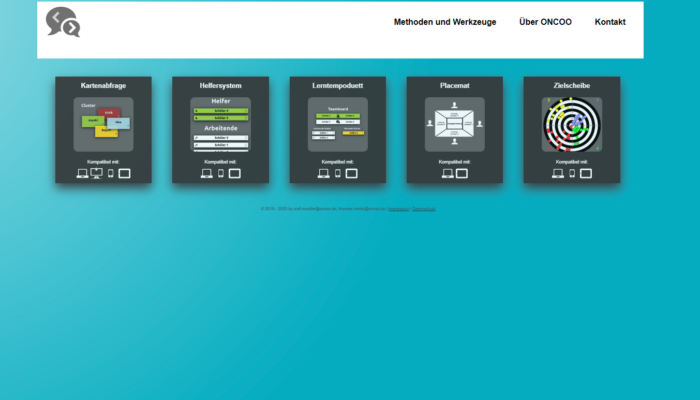Screen dimensions: 700x400
Task: Select the Helfersystem preview image
Action: tap(220, 124)
